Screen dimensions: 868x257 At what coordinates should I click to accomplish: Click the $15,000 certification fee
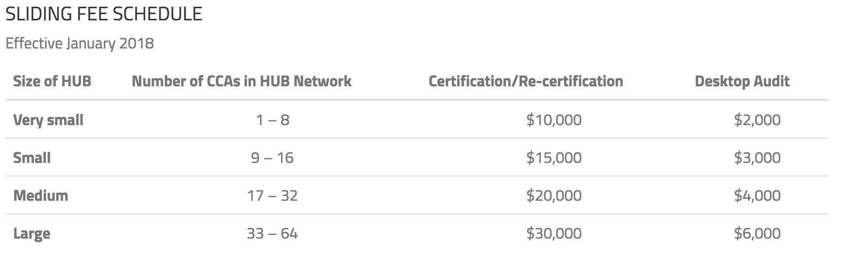tap(554, 158)
